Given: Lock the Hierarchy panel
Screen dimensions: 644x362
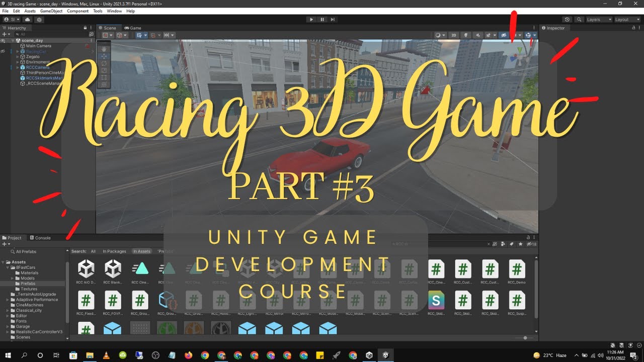Looking at the screenshot, I should coord(85,28).
